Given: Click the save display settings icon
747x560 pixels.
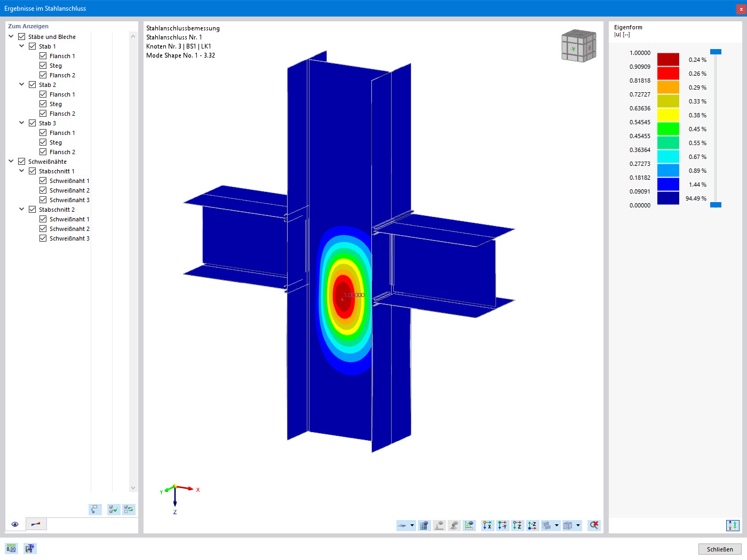Looking at the screenshot, I should click(30, 549).
